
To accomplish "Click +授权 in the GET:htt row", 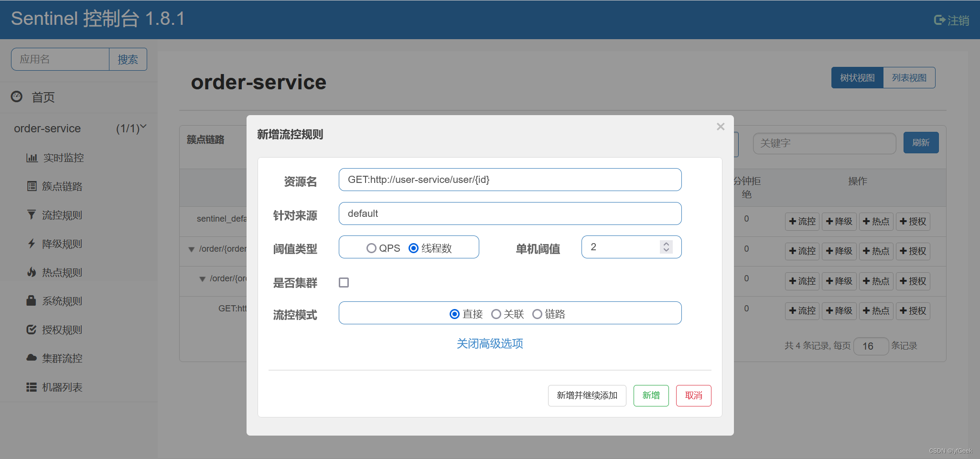I will click(x=913, y=310).
